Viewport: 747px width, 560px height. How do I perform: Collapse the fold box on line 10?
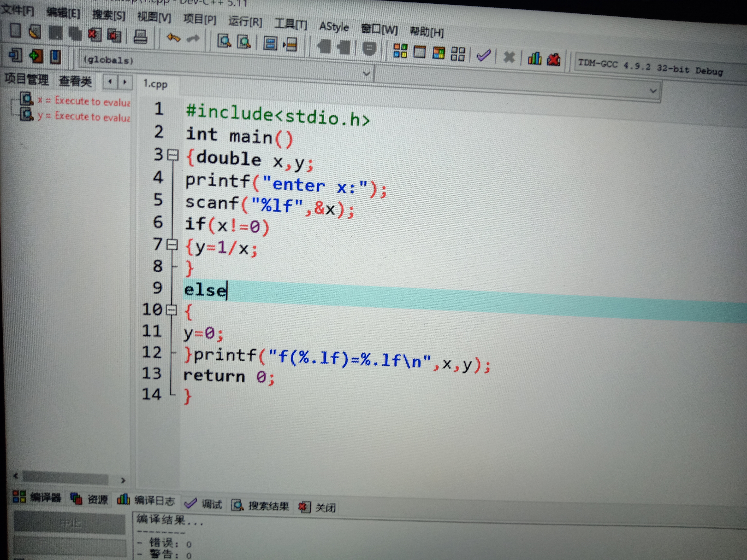(x=172, y=309)
